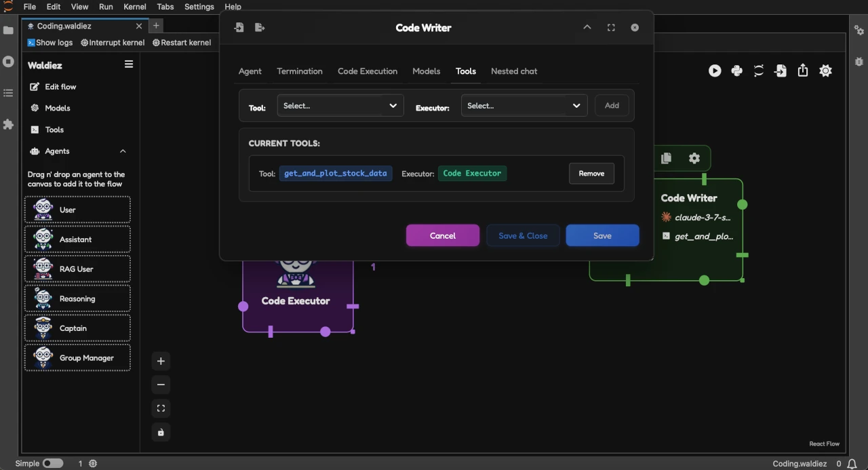This screenshot has width=868, height=470.
Task: Select the RAG User agent in sidebar
Action: [x=77, y=269]
